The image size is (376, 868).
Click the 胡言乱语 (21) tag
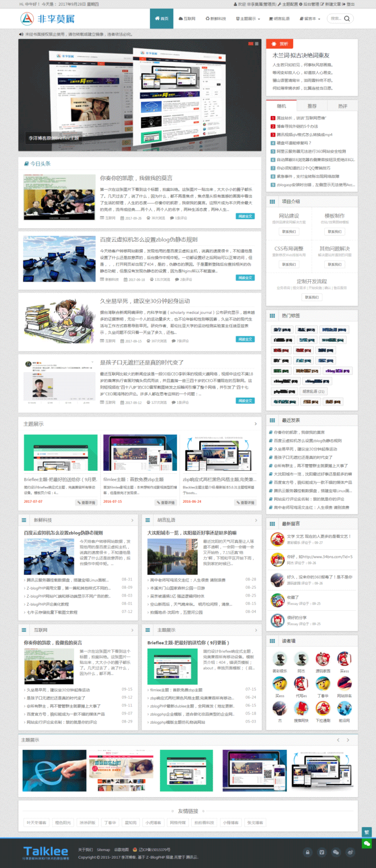pos(313,391)
